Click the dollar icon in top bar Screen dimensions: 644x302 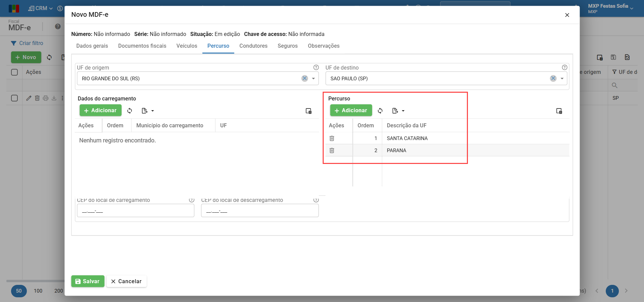pyautogui.click(x=60, y=8)
